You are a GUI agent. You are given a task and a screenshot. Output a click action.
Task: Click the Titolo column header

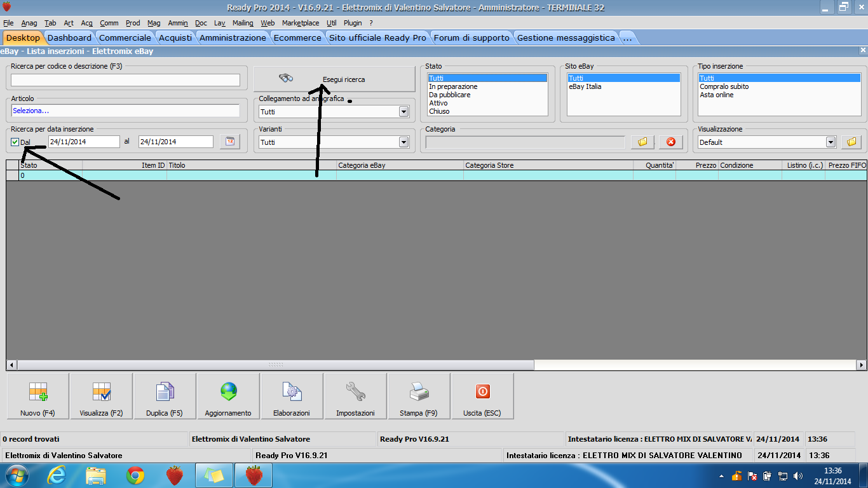[x=252, y=165]
